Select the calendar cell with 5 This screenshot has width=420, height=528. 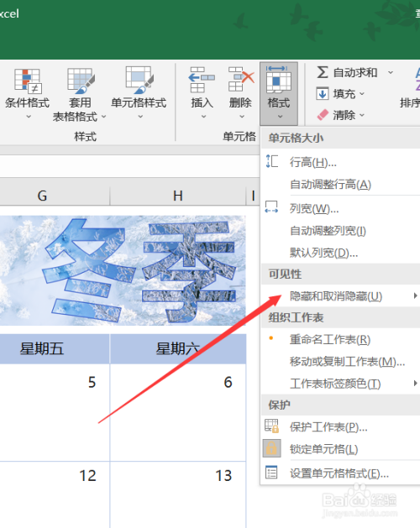[55, 412]
